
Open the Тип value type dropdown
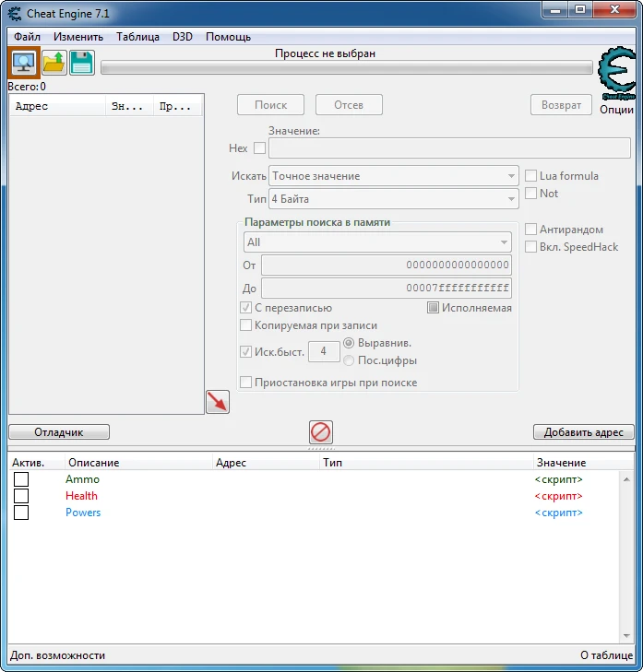click(393, 199)
